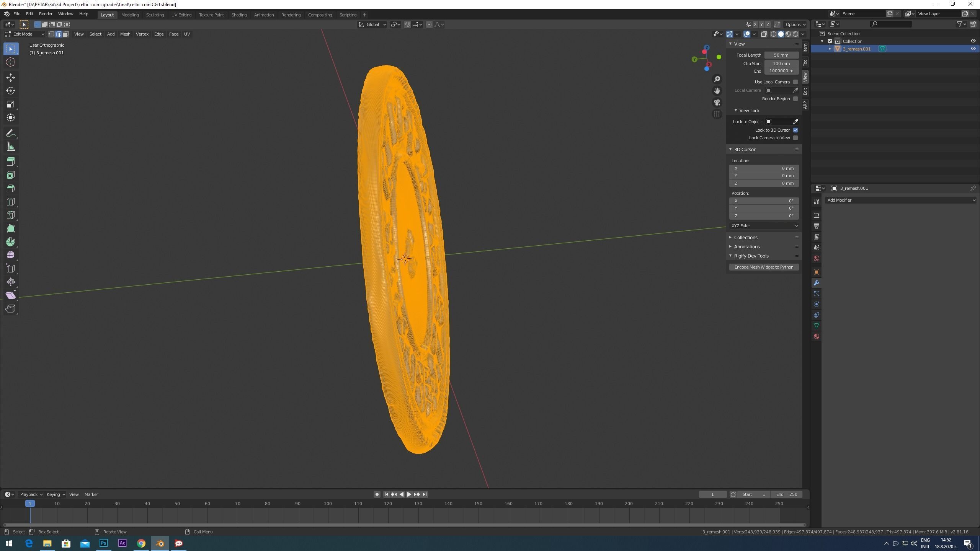Enable Use Local Camera checkbox
Screen dimensions: 980x551
[795, 82]
